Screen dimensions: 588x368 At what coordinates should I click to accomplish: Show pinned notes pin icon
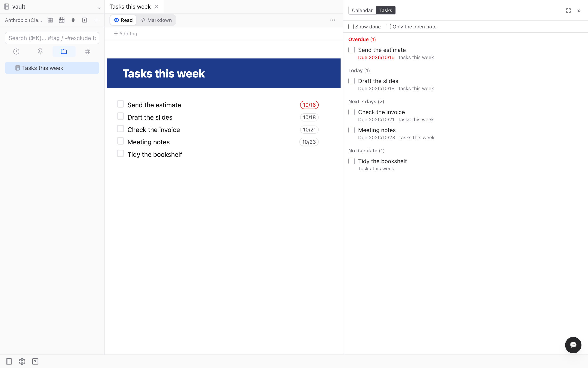click(40, 52)
